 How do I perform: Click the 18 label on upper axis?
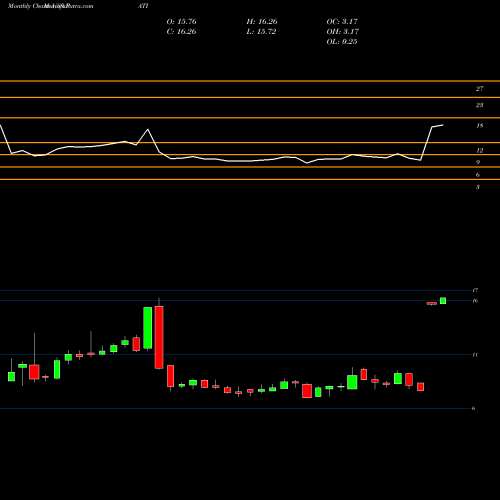[x=480, y=126]
